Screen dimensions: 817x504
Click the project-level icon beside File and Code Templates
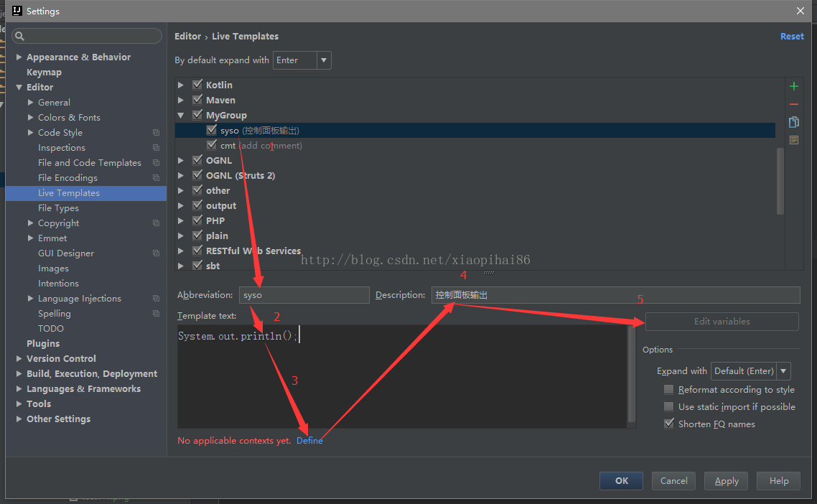[x=156, y=162]
